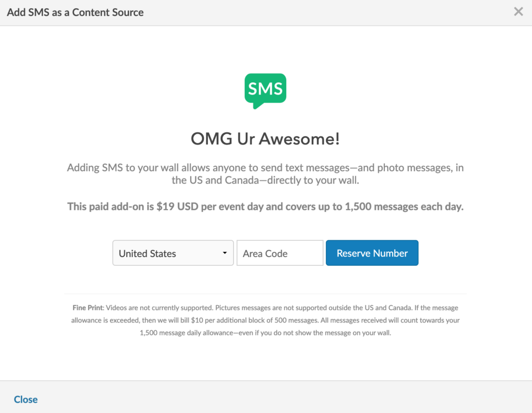The width and height of the screenshot is (532, 413).
Task: Click the United States selector control
Action: click(172, 253)
